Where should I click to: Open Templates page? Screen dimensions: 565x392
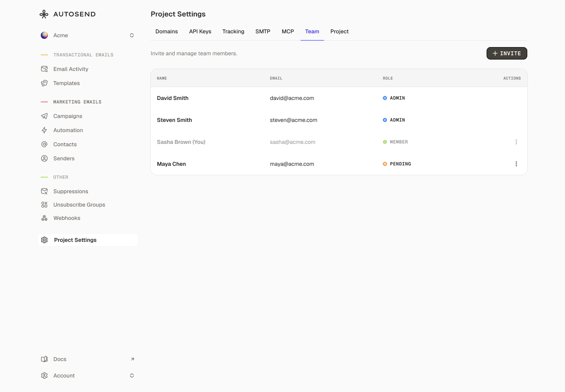pyautogui.click(x=67, y=83)
